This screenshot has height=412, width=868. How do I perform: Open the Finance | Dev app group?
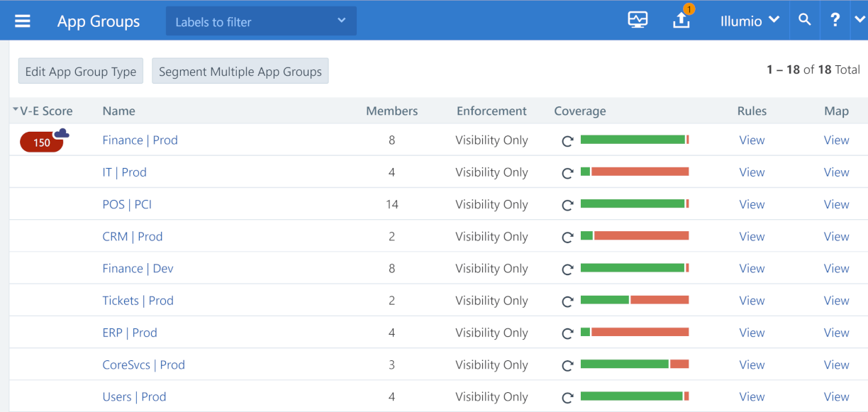(138, 268)
